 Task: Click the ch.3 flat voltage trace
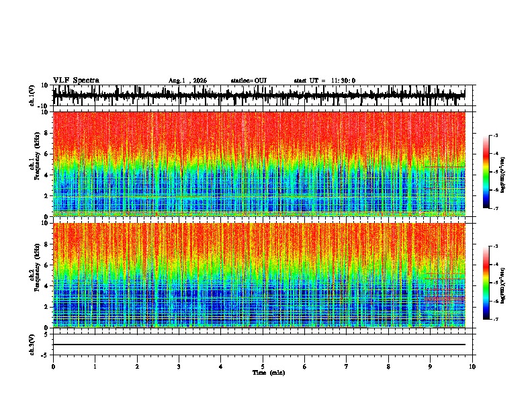259,345
